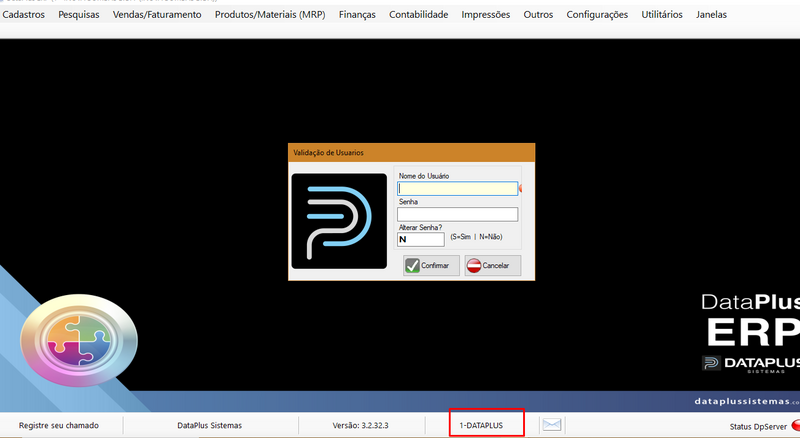Open the Pesquisas menu
This screenshot has width=800, height=438.
[79, 15]
